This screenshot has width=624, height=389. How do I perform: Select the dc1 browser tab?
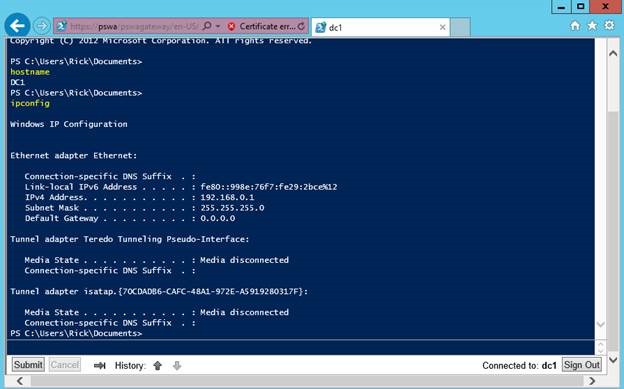point(380,27)
